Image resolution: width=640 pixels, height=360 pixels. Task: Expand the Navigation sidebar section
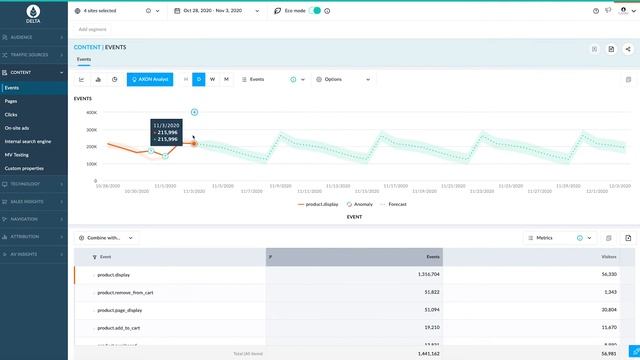coord(34,219)
